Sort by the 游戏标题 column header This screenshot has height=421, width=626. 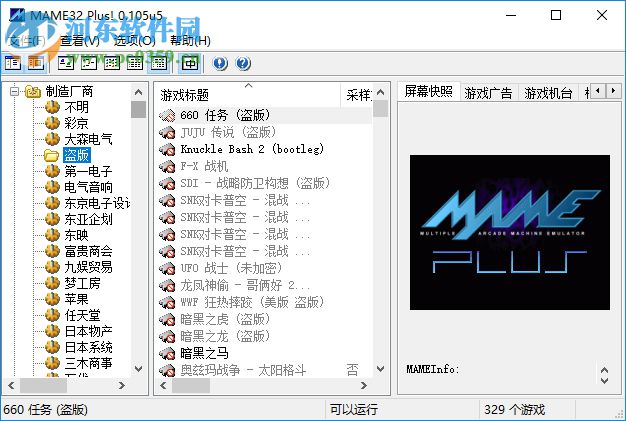pos(248,95)
